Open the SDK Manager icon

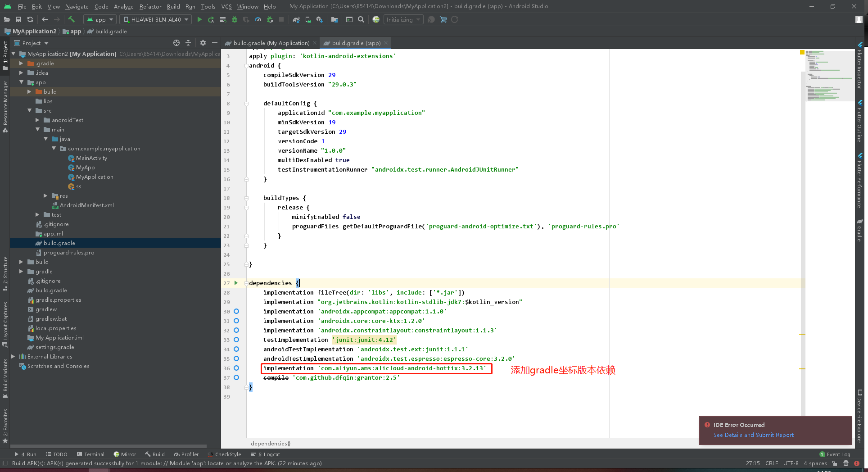click(x=320, y=19)
